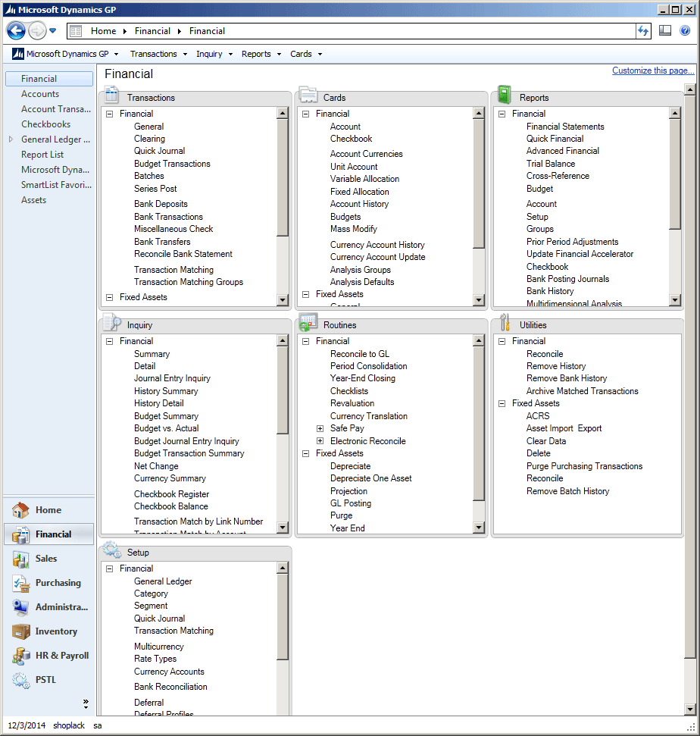Expand General Ledger item in navigation list
This screenshot has height=736, width=700.
11,139
